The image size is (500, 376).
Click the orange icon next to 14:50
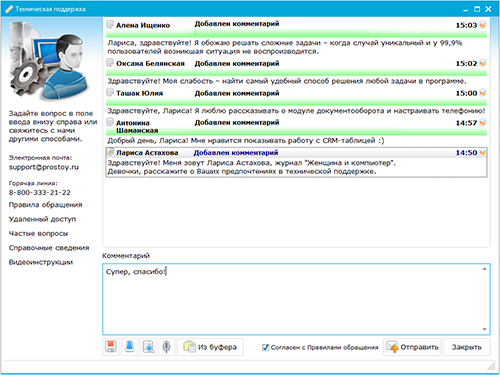tap(483, 152)
